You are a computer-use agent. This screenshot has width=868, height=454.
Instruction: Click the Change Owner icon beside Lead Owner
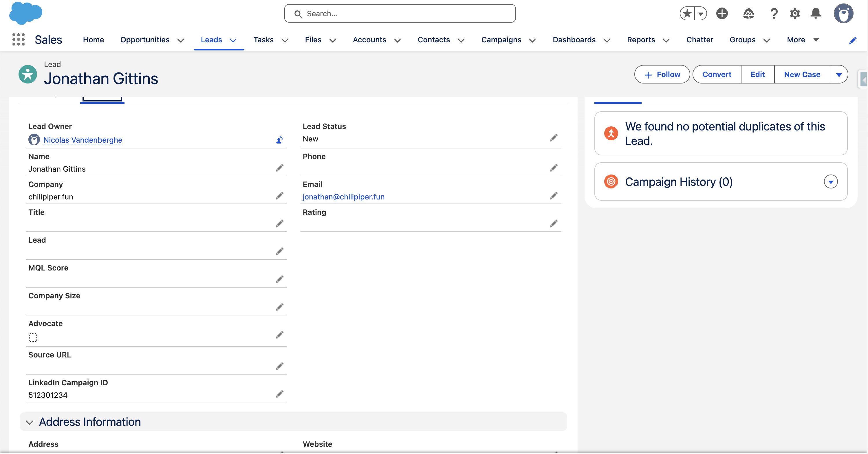click(x=279, y=140)
